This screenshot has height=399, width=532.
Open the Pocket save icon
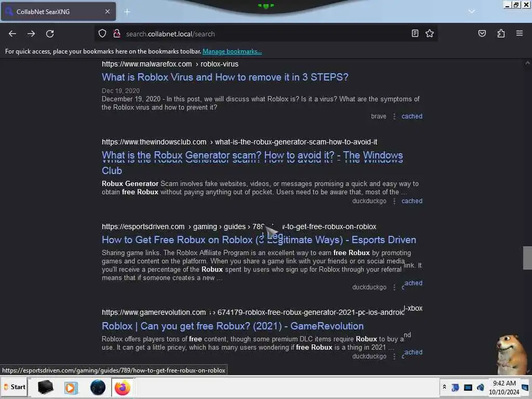click(x=482, y=33)
